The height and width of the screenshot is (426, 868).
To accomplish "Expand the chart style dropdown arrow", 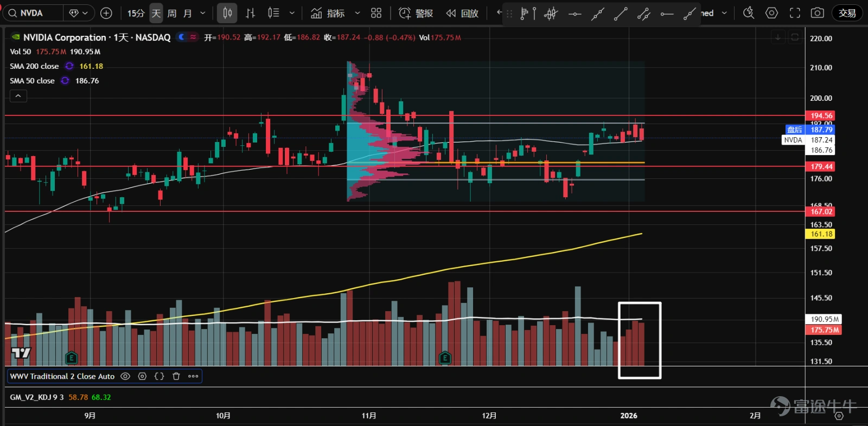I will 292,13.
